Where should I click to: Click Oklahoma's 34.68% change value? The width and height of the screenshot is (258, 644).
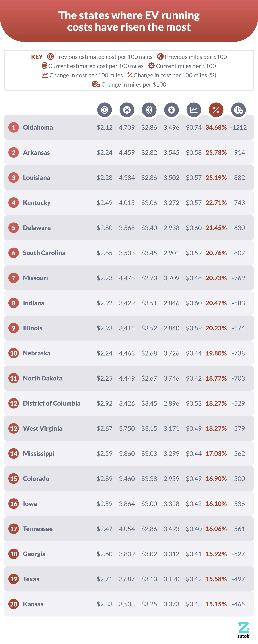[216, 127]
